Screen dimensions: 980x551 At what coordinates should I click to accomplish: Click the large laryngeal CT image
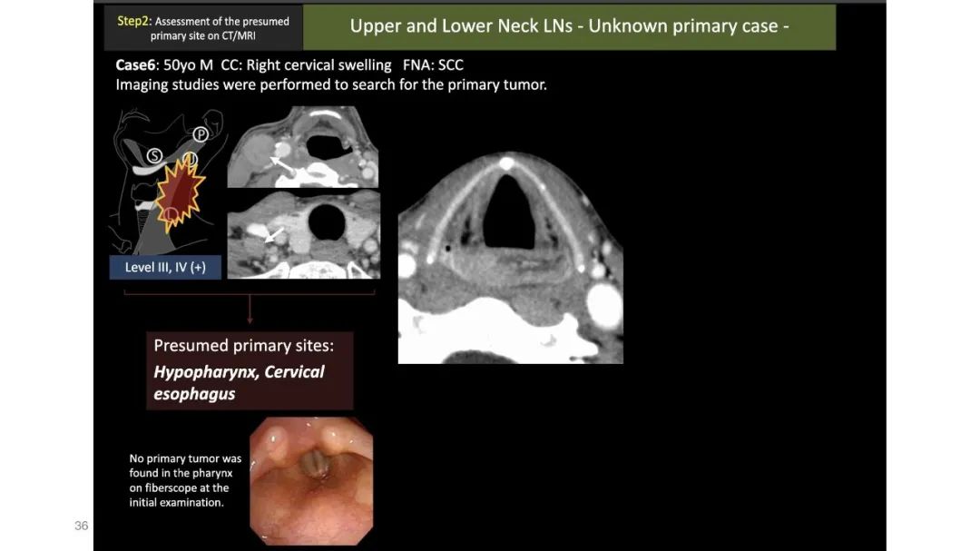coord(511,257)
